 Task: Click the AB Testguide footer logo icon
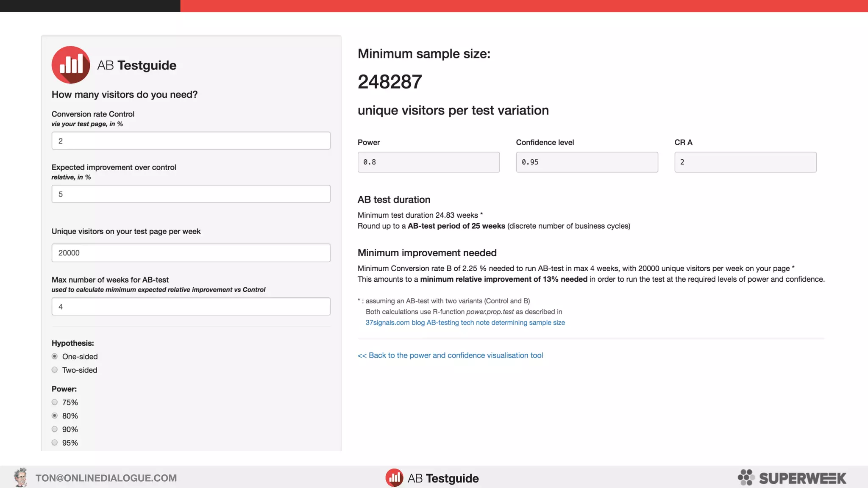pos(394,478)
